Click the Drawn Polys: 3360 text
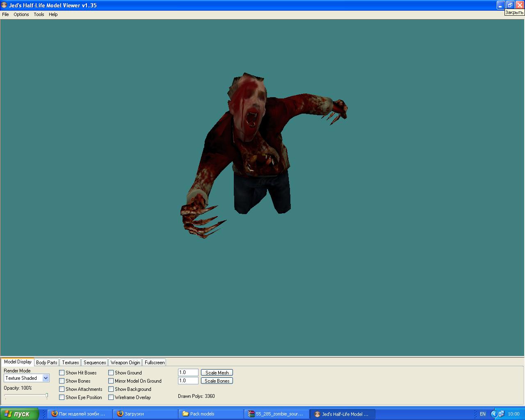525x420 pixels. click(196, 396)
